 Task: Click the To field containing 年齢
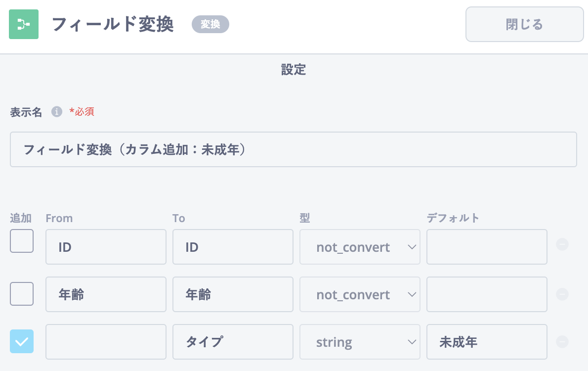[x=233, y=295]
